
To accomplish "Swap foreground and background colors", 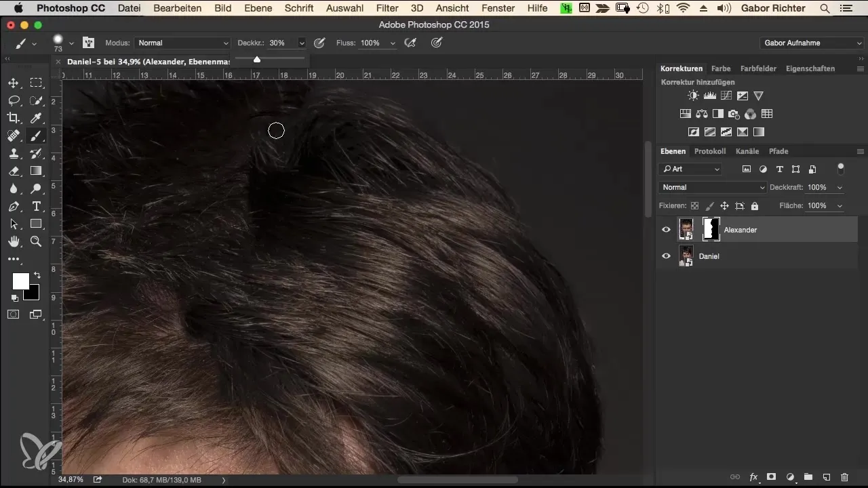I will [x=36, y=275].
